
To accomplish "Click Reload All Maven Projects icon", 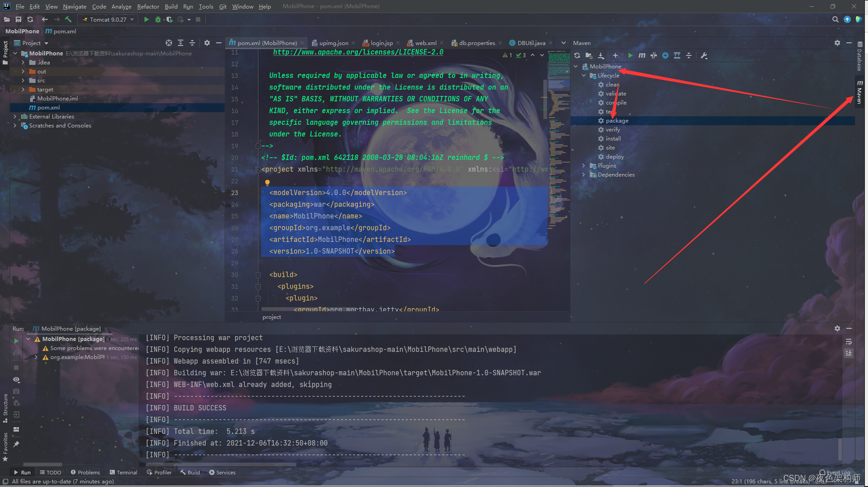I will pyautogui.click(x=577, y=55).
